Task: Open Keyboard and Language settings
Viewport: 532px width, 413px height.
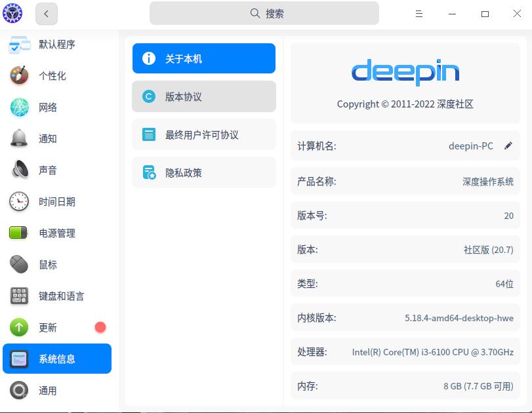Action: [x=58, y=296]
